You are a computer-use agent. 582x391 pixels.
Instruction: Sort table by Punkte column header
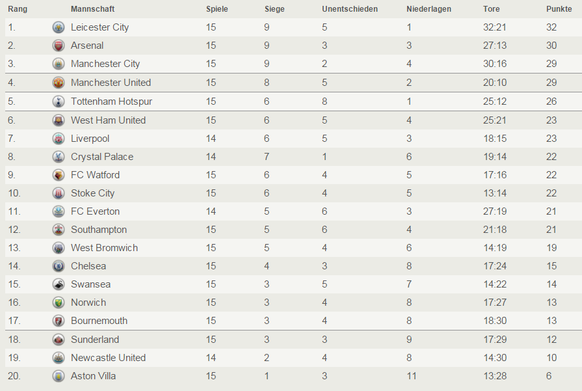pos(559,9)
